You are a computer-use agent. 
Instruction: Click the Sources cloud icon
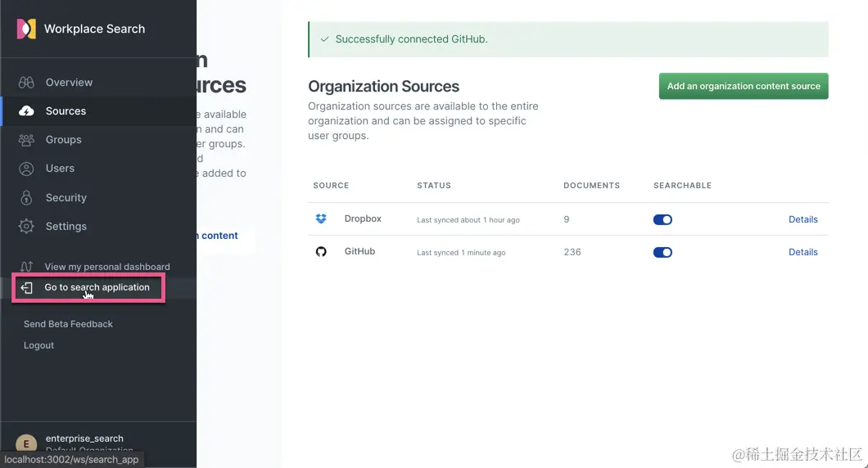pos(26,111)
